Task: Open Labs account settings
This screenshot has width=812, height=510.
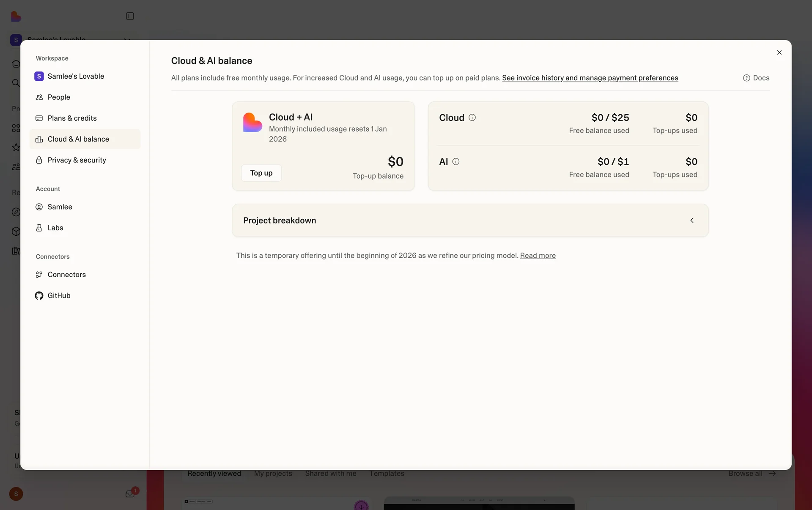Action: click(x=55, y=228)
